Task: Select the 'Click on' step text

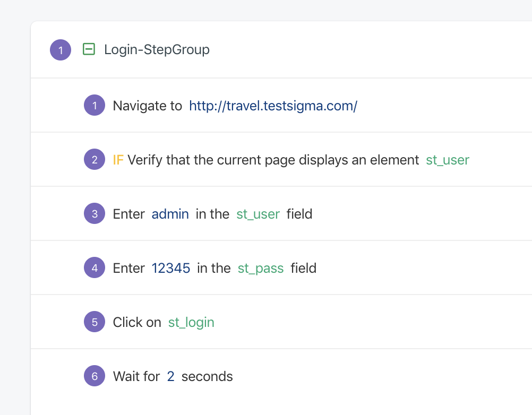Action: [x=136, y=322]
